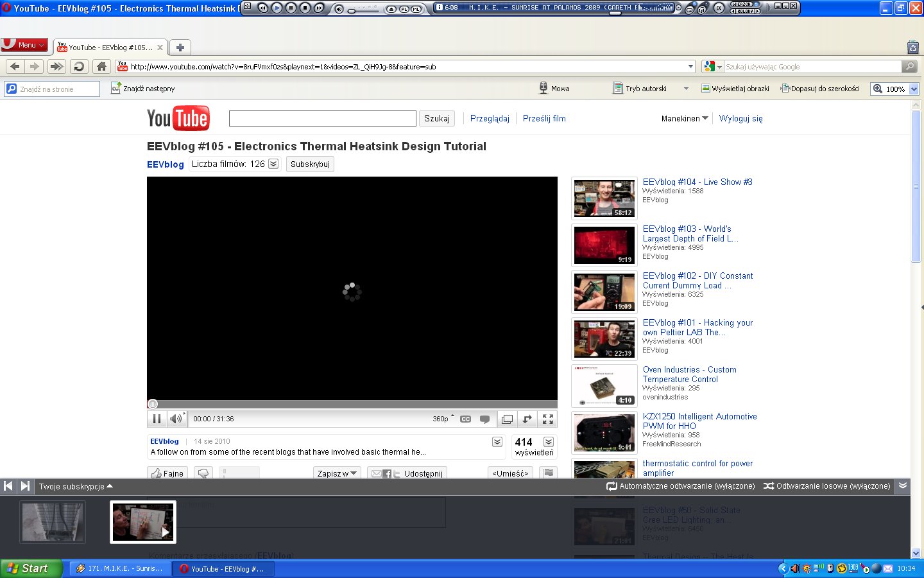Click the fast forward navigation button

(x=56, y=66)
